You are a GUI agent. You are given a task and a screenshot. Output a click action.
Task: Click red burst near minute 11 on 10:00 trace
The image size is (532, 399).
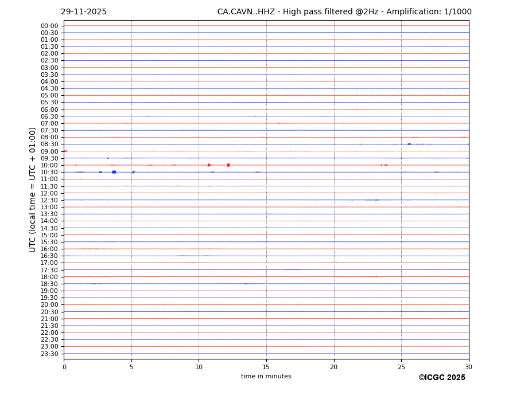click(209, 165)
